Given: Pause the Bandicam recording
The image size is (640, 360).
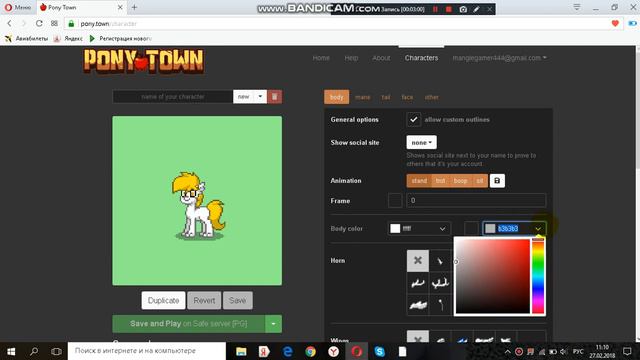Looking at the screenshot, I should [436, 9].
